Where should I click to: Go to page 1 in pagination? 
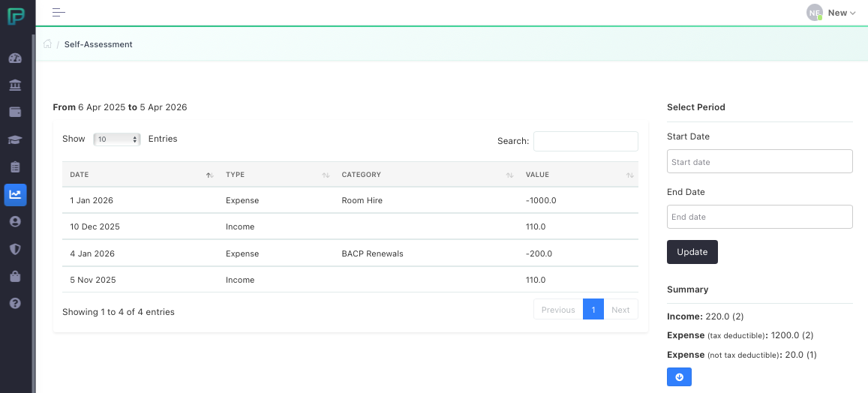pyautogui.click(x=593, y=310)
